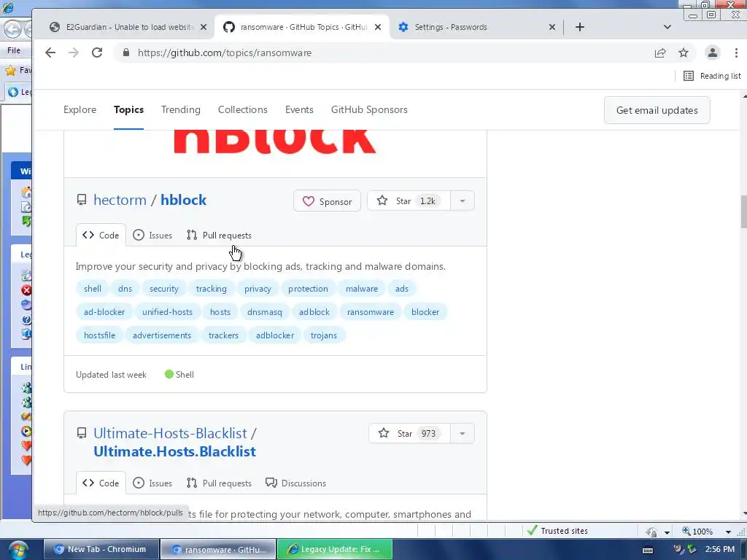Screen dimensions: 747x560
Task: Click the Get email updates button
Action: click(x=657, y=111)
